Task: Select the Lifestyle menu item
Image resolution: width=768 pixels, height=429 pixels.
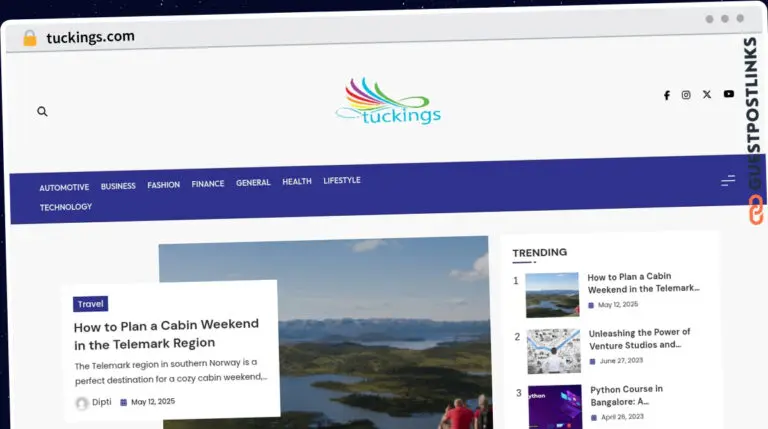Action: click(x=342, y=181)
